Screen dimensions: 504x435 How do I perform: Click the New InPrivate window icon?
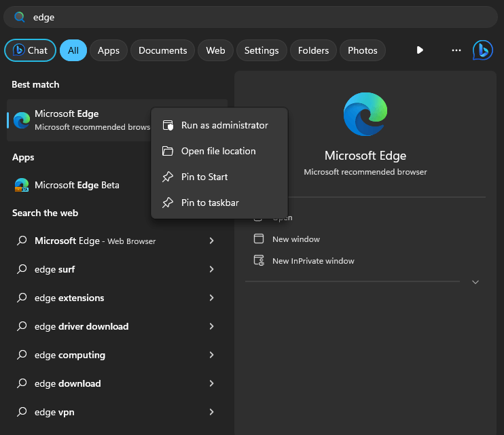(x=259, y=260)
